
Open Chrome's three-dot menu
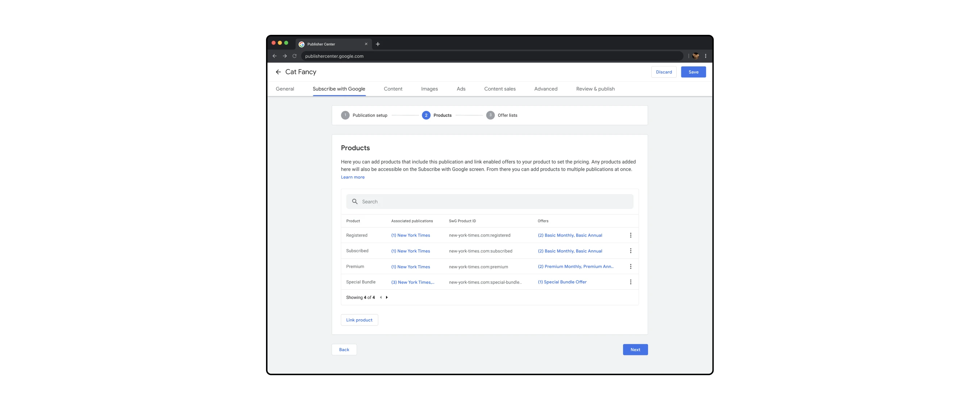[x=705, y=56]
